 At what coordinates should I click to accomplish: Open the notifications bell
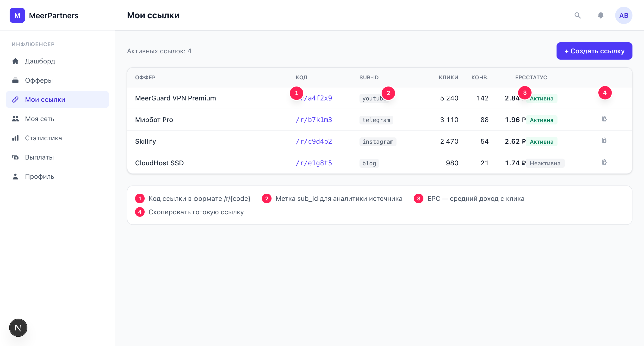pyautogui.click(x=601, y=16)
